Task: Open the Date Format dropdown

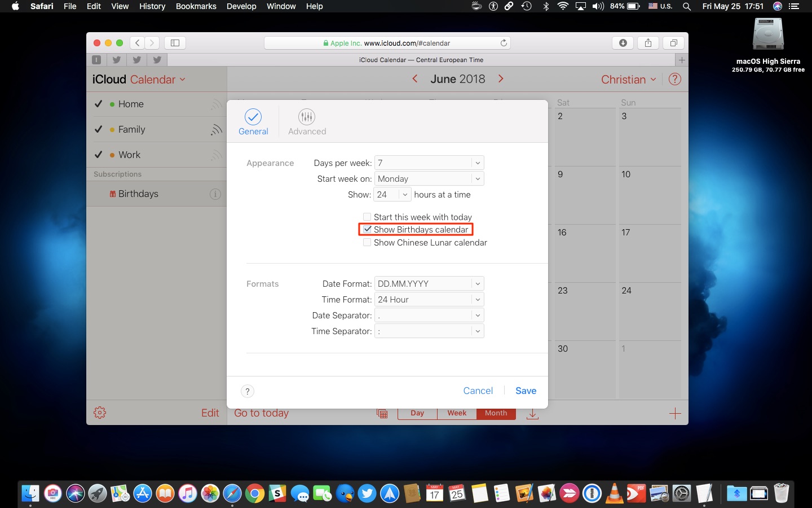Action: tap(429, 283)
